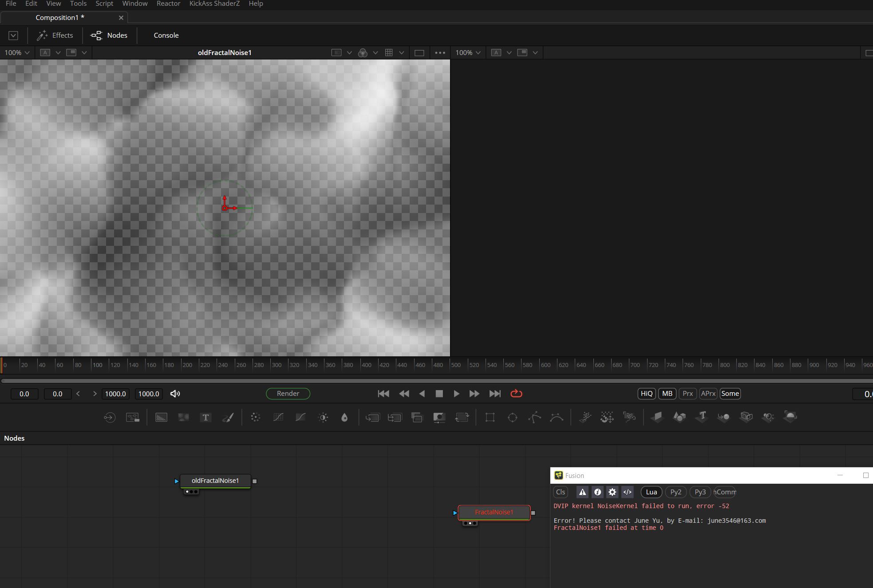This screenshot has width=873, height=588.
Task: Click the Some render mode button
Action: [730, 394]
